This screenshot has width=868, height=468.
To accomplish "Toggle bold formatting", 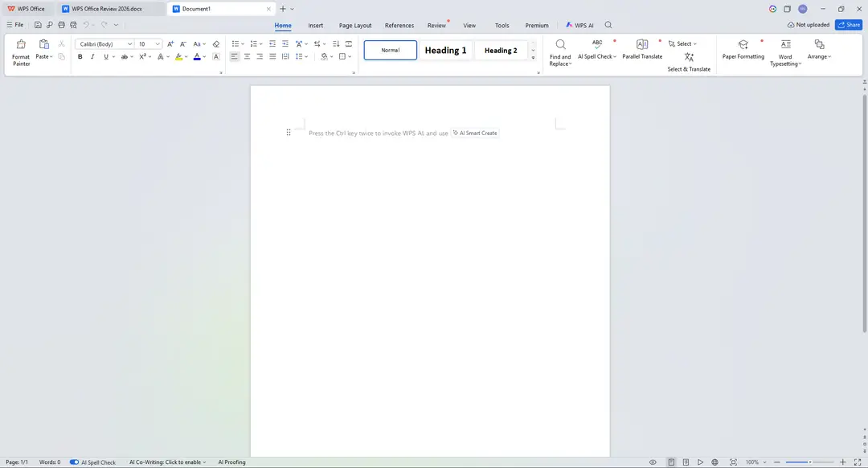I will (80, 56).
